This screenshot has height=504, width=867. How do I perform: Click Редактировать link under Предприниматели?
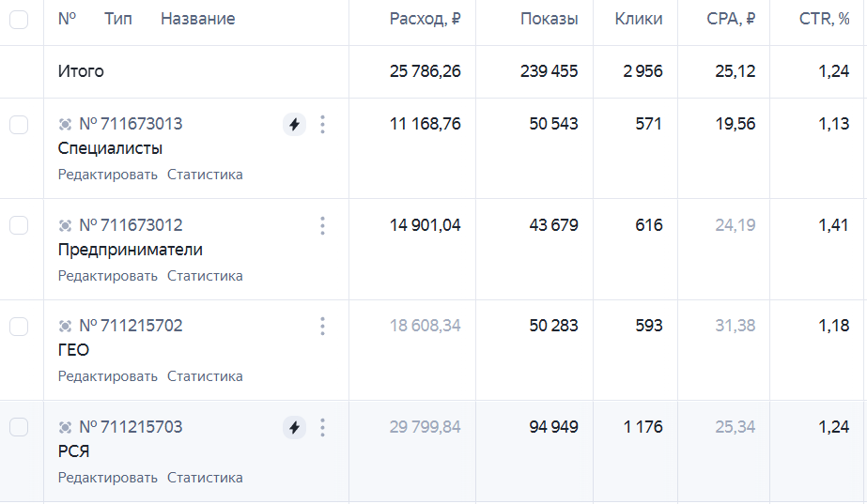tap(108, 276)
